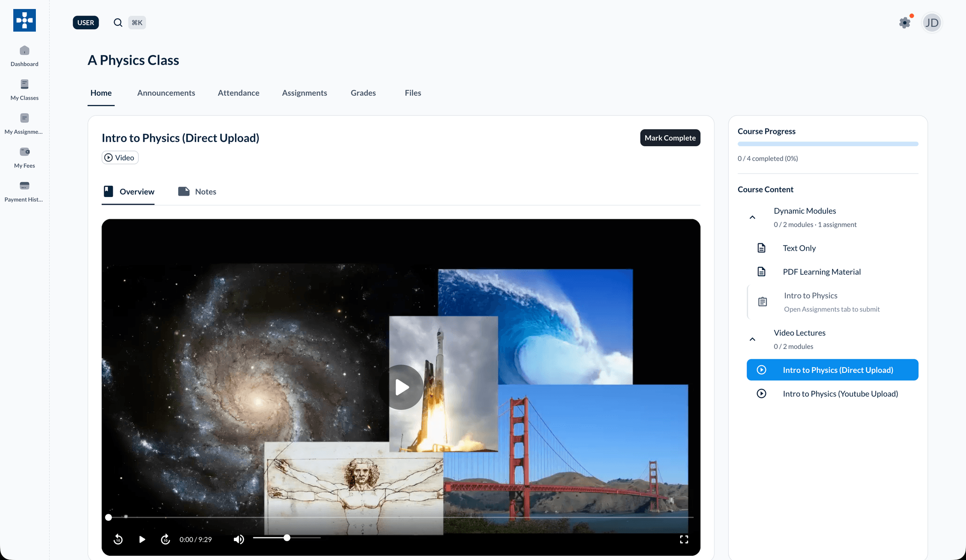Click the Mark Complete button
This screenshot has height=560, width=966.
pos(670,138)
